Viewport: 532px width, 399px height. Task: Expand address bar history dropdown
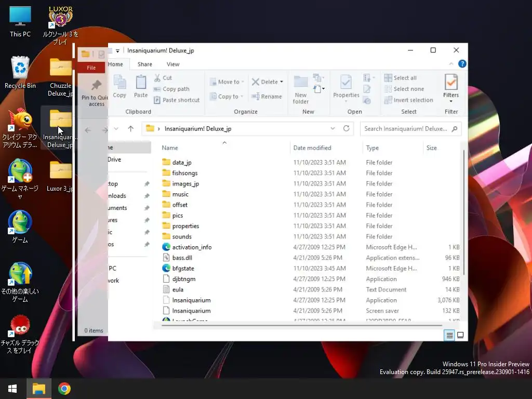click(333, 128)
